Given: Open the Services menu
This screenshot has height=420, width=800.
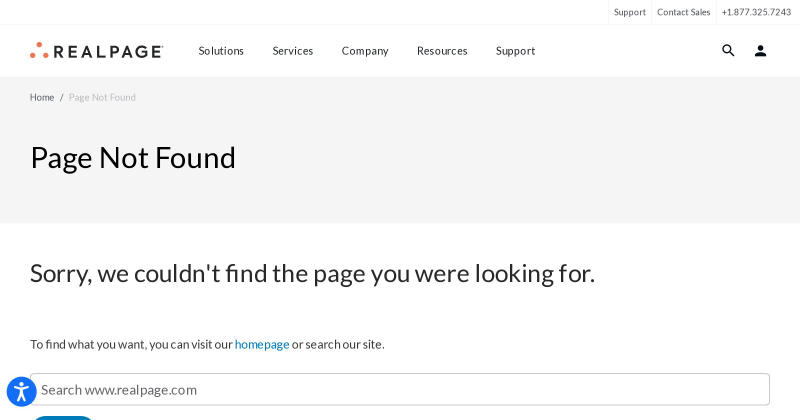Looking at the screenshot, I should [293, 51].
